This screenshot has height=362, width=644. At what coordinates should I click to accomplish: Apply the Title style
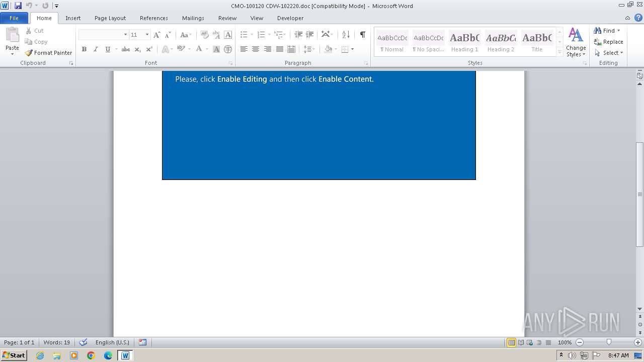[x=537, y=42]
